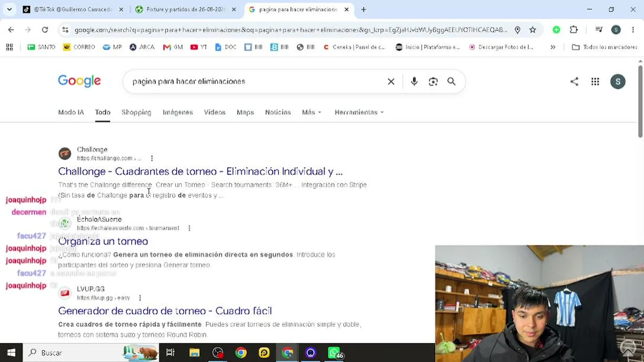Open the location permission icon in address bar
Viewport: 644px width, 362px height.
coord(517,30)
